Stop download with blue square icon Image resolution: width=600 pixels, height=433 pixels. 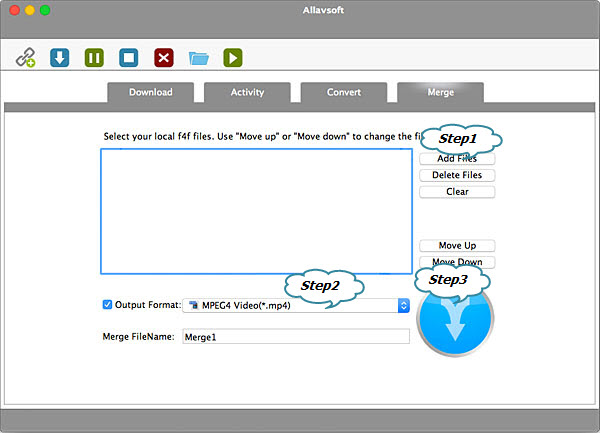point(129,58)
